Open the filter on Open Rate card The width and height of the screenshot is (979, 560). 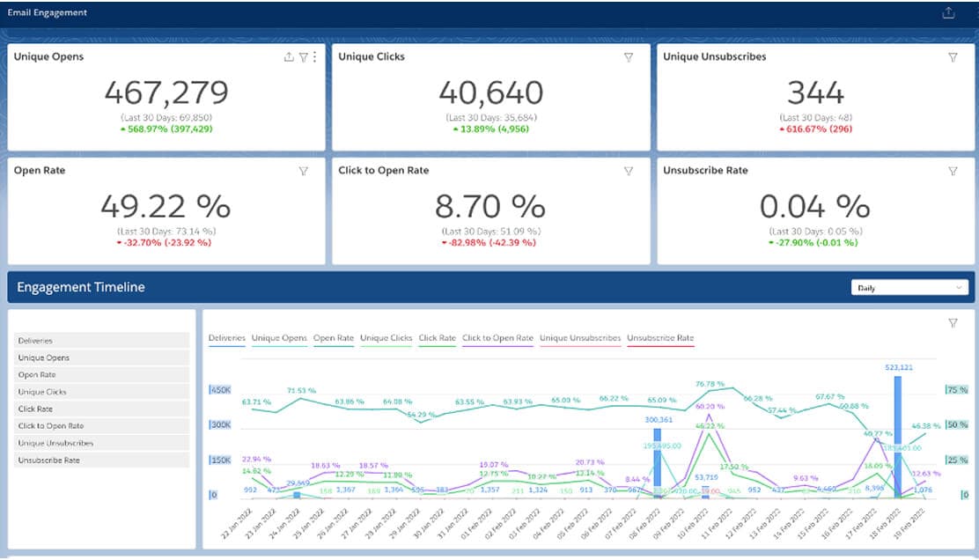click(304, 171)
